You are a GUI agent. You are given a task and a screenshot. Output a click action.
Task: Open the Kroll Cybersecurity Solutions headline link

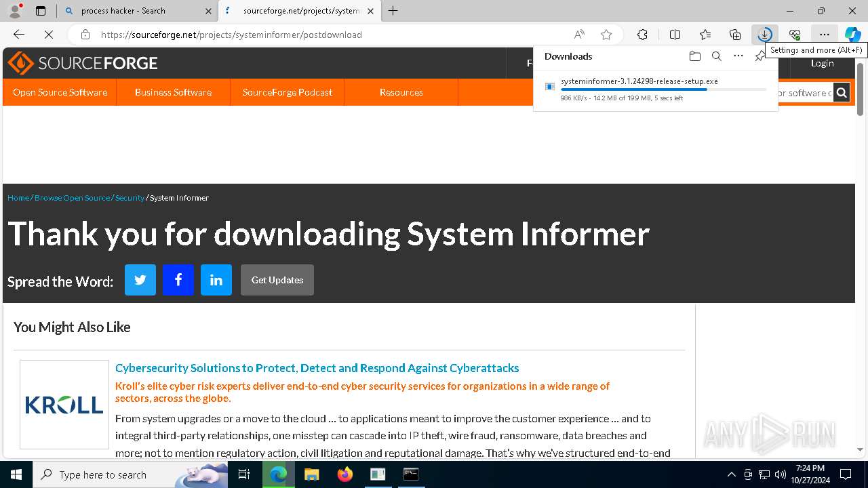tap(317, 368)
